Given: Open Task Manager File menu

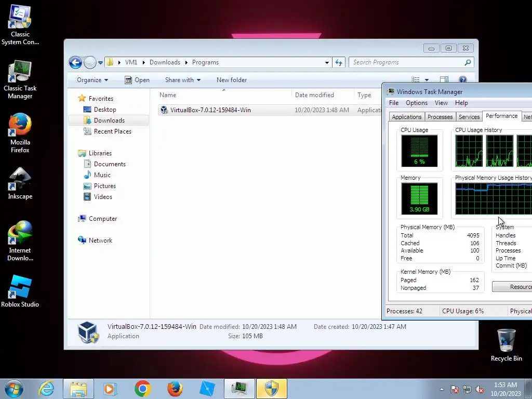Looking at the screenshot, I should point(394,103).
